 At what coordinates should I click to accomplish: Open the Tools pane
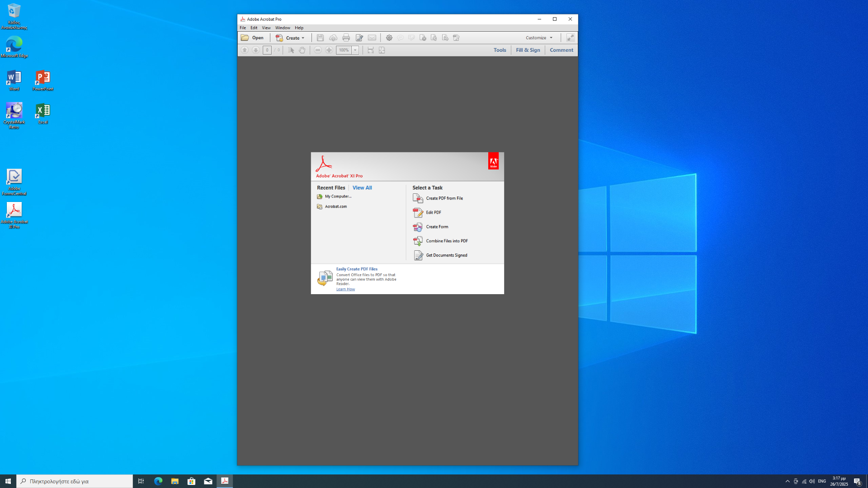[500, 50]
